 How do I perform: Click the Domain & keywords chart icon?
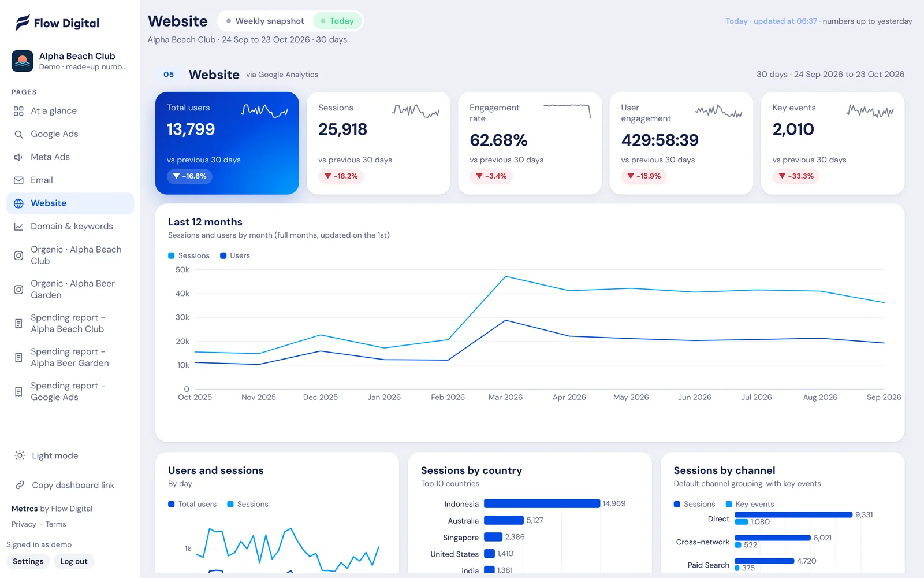(x=18, y=227)
